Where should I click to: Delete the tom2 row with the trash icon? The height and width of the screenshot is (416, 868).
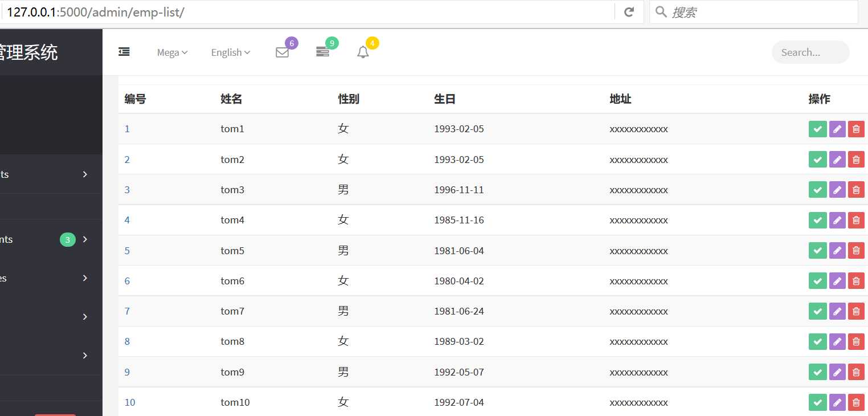(x=856, y=160)
